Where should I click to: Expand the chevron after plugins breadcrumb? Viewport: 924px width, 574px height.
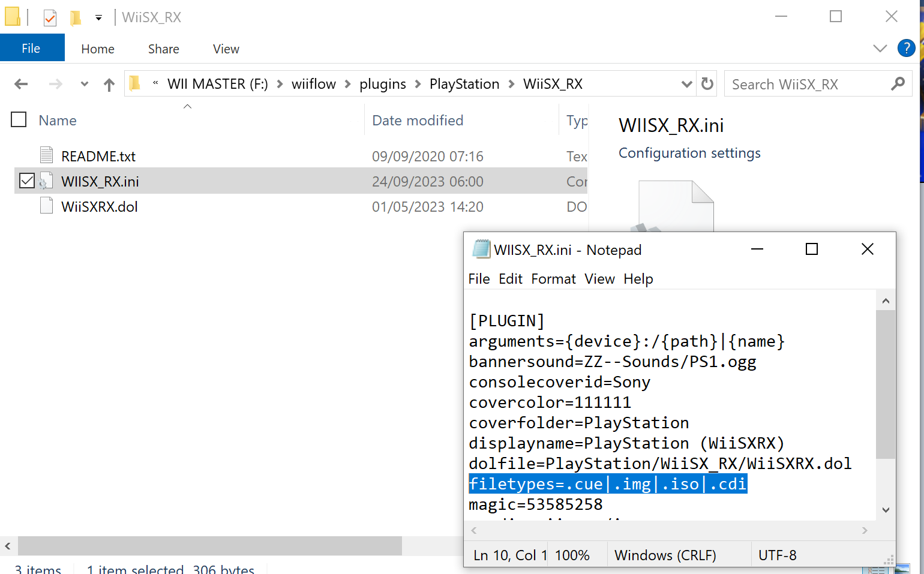click(418, 84)
